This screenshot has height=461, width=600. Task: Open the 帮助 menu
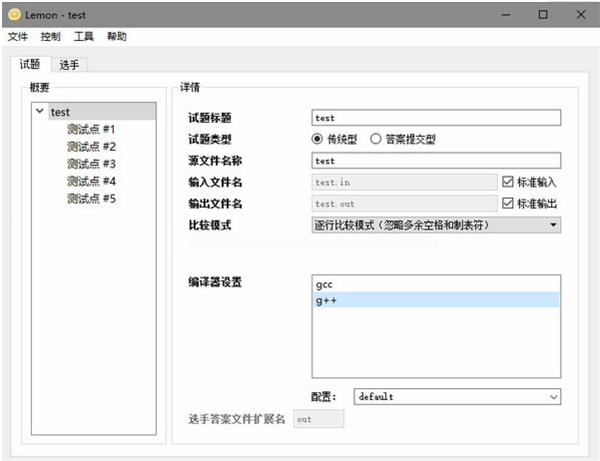click(117, 37)
